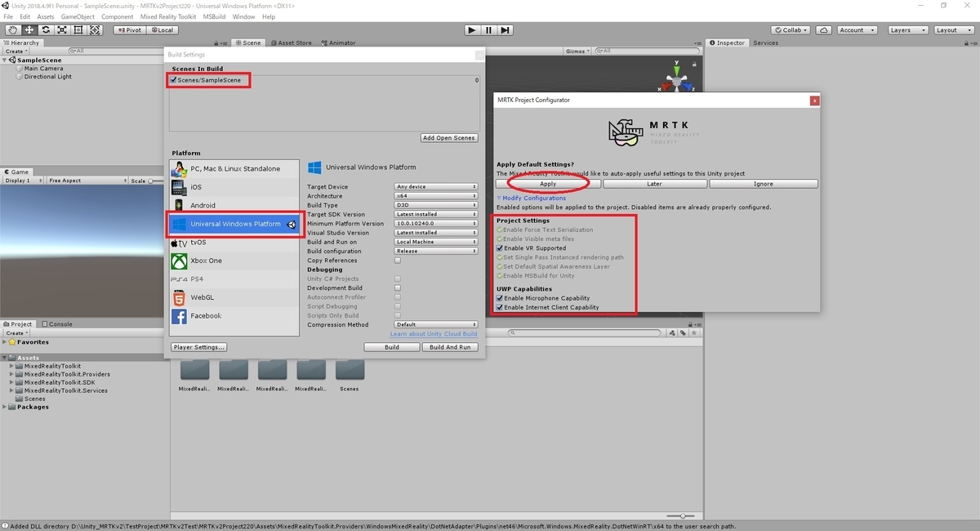This screenshot has height=531, width=980.
Task: Select the iOS platform
Action: [234, 187]
